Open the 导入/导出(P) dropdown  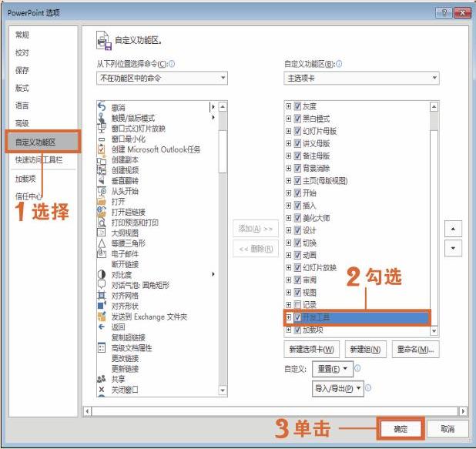(338, 388)
